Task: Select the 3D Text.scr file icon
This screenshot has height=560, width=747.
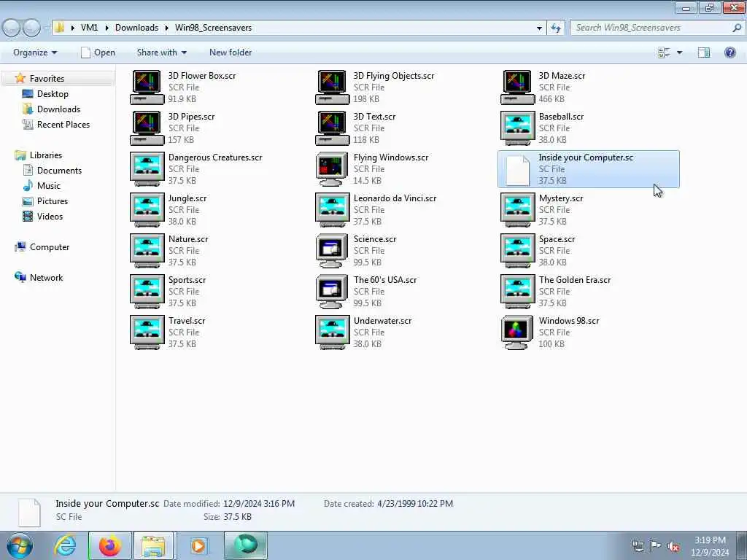Action: (x=332, y=128)
